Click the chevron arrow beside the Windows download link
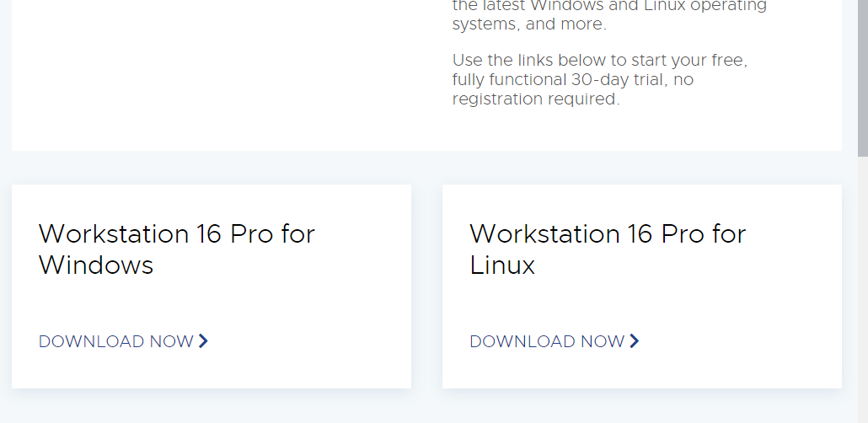The height and width of the screenshot is (423, 868). 203,341
